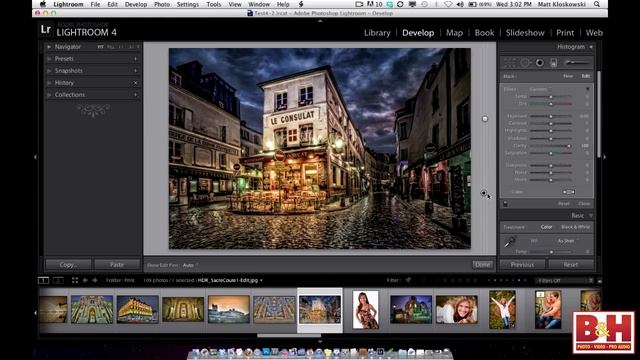Open the Scripts menu icon
Viewport: 640px width, 360px height.
301,4
